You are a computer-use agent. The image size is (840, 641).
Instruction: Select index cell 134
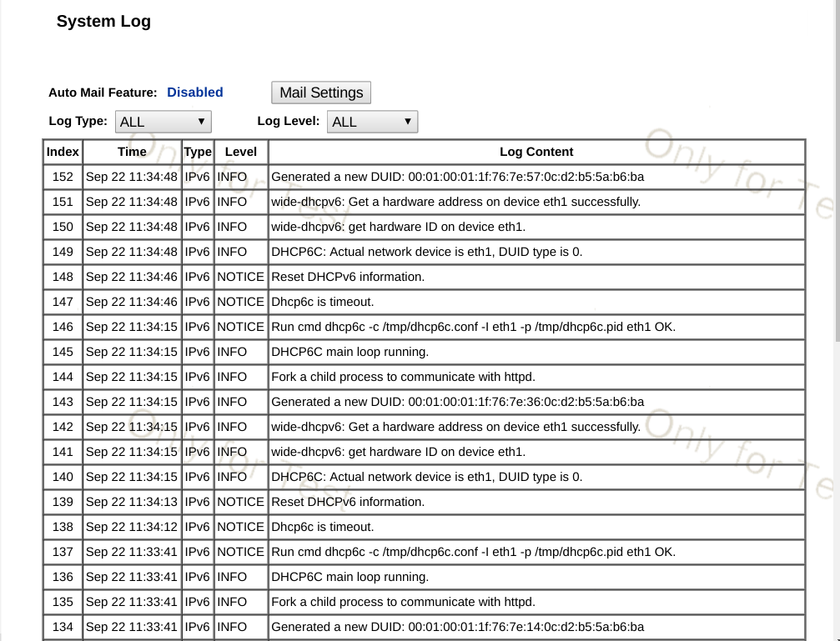click(63, 627)
